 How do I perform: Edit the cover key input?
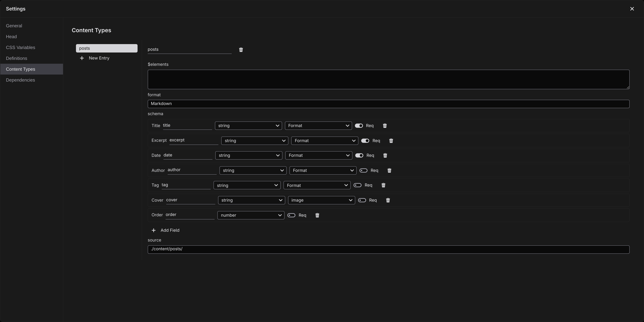tap(191, 200)
